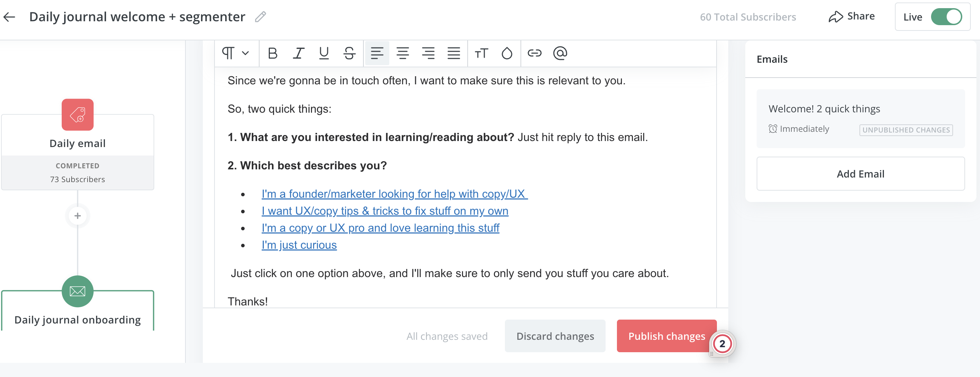The image size is (980, 377).
Task: Insert a personalization tag with @ icon
Action: 560,53
